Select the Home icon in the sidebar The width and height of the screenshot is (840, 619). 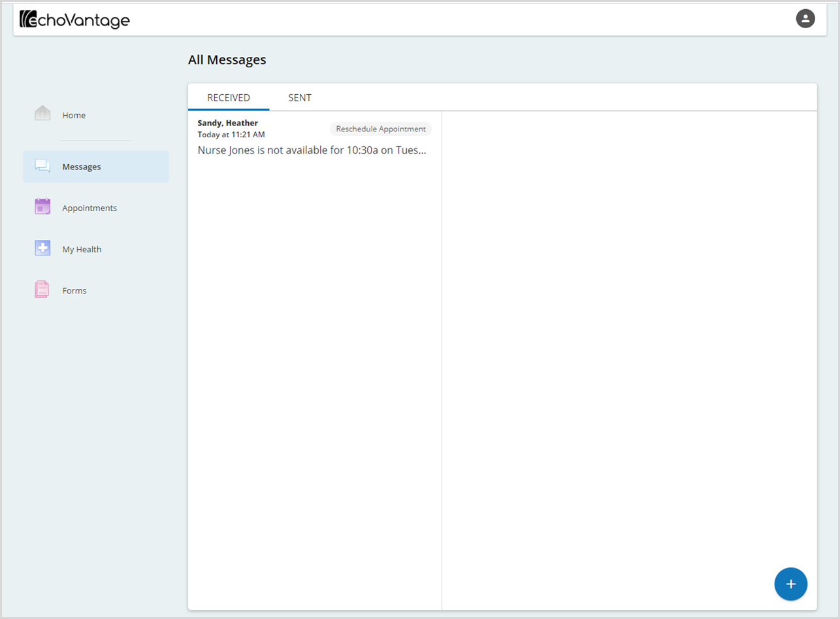[42, 112]
